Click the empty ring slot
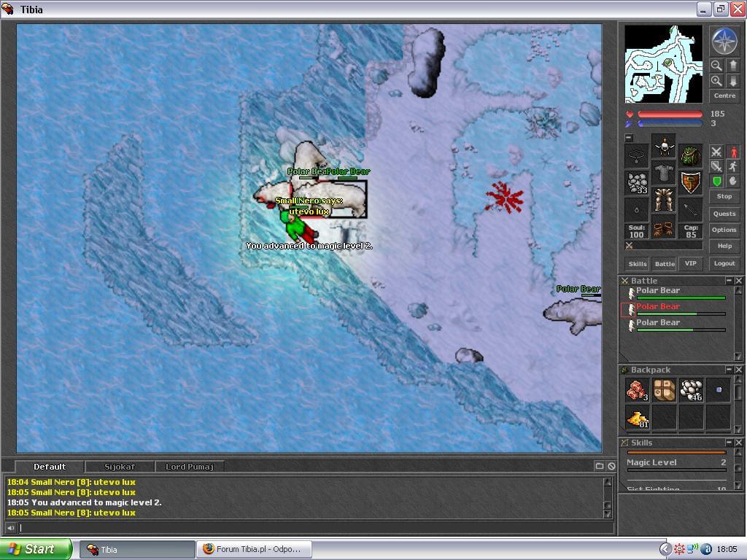Screen dimensions: 747x560 636,210
